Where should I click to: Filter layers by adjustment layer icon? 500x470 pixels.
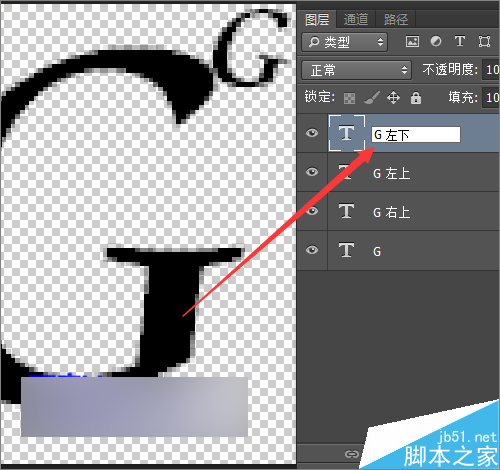pyautogui.click(x=436, y=41)
